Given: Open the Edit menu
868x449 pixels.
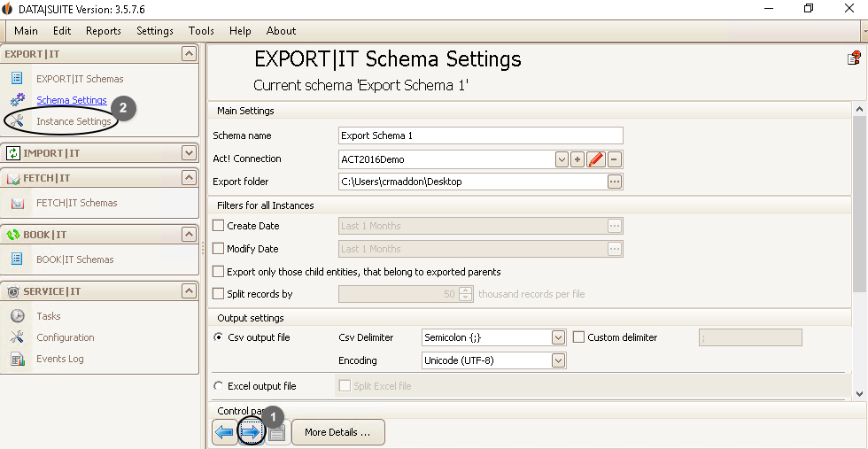Looking at the screenshot, I should (62, 31).
